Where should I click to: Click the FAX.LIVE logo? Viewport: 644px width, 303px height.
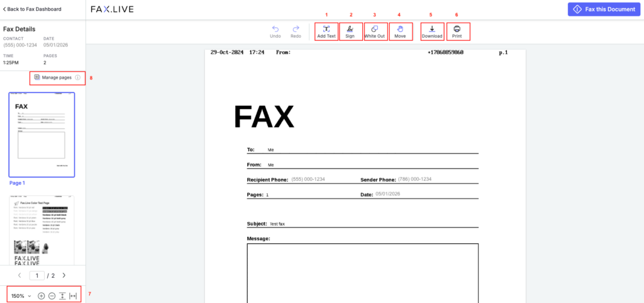[x=112, y=9]
